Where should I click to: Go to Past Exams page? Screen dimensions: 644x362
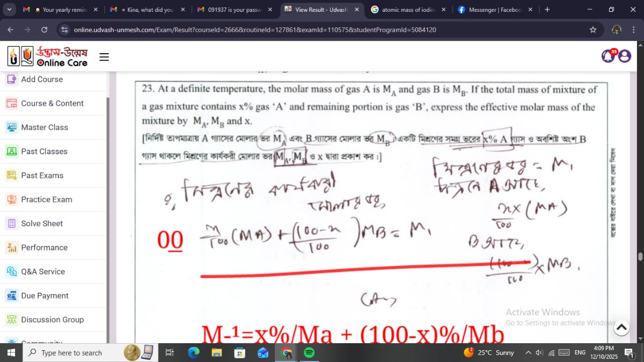click(x=42, y=176)
